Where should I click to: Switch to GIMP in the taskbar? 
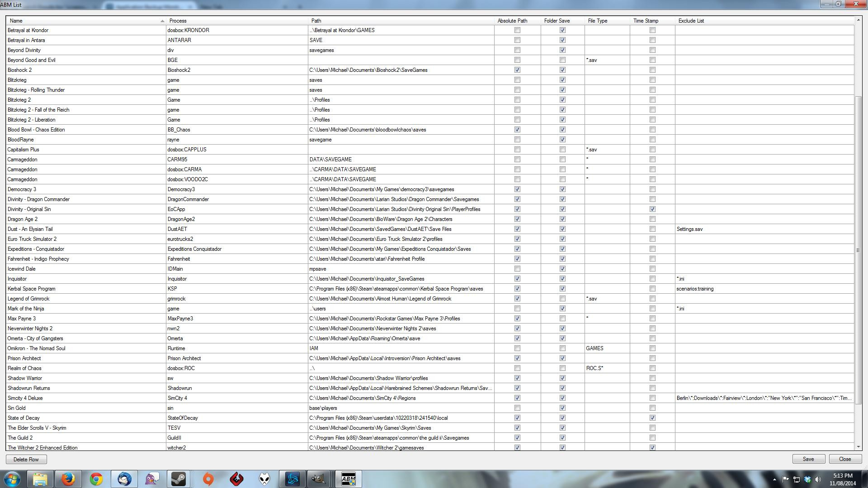point(319,479)
